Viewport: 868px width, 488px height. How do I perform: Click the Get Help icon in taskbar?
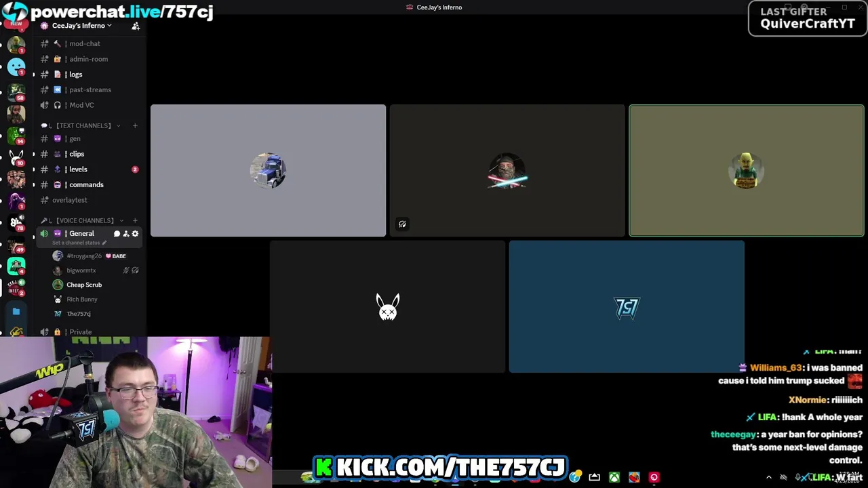pos(575,477)
